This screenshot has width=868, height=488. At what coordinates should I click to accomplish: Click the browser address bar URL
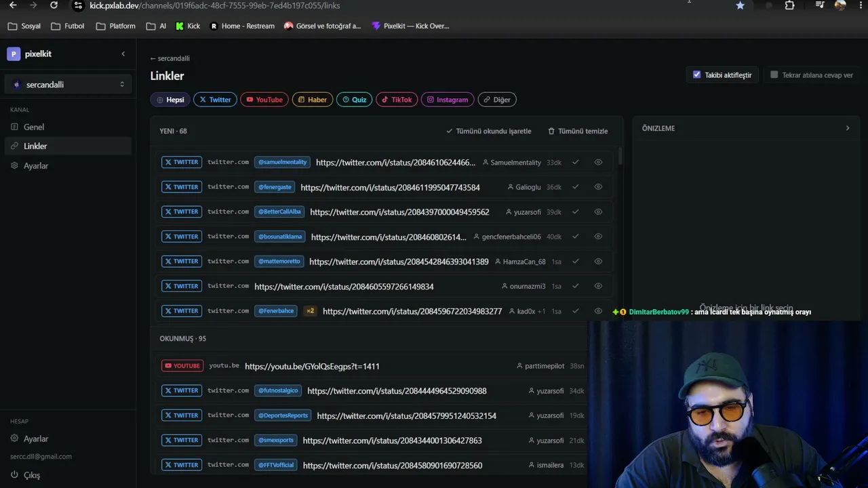215,5
